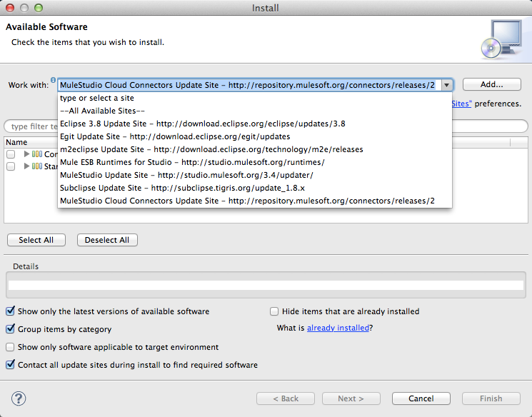
Task: Expand the first category tree node
Action: click(27, 154)
